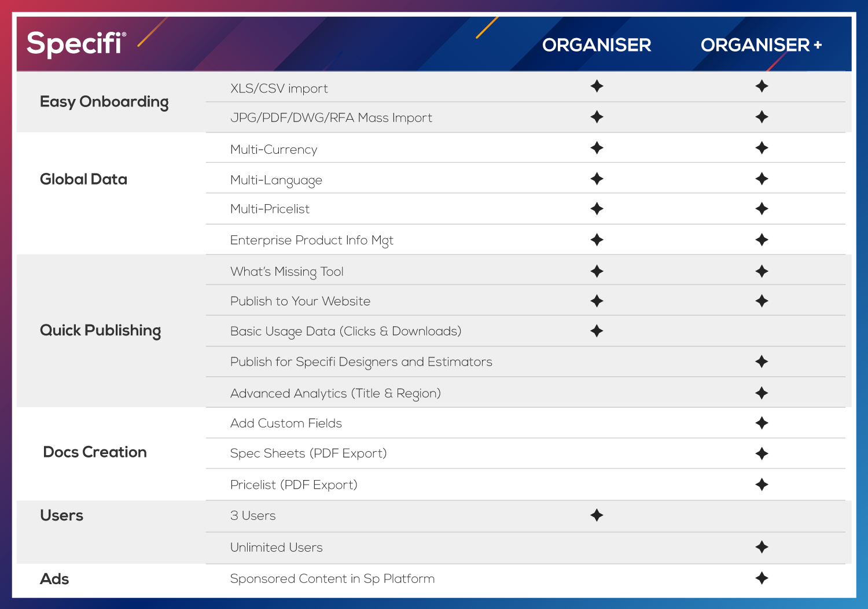
Task: Click Organiser+ star for Multi-Currency
Action: click(762, 148)
